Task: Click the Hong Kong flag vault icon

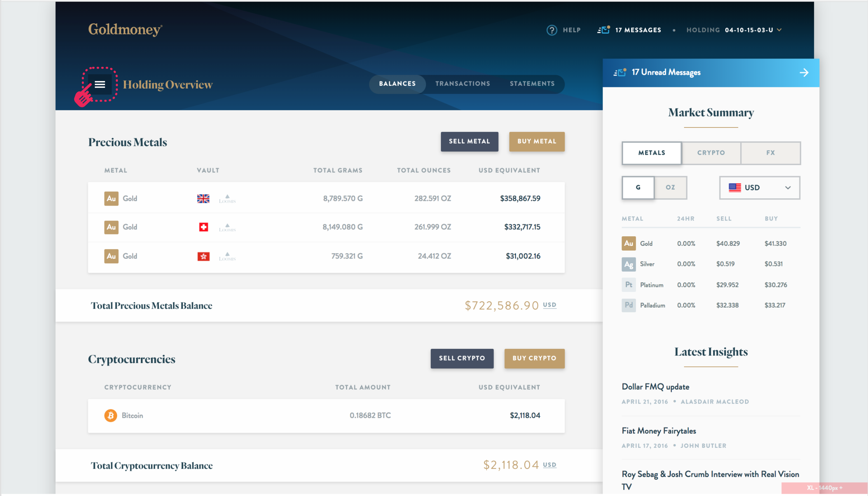Action: [203, 256]
